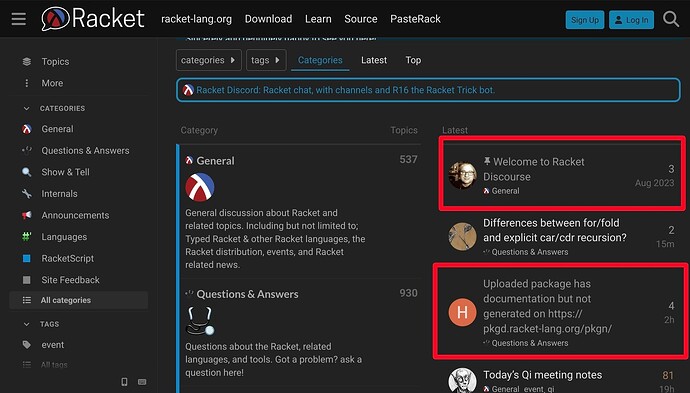Switch to the Latest tab
690x393 pixels.
click(x=374, y=60)
